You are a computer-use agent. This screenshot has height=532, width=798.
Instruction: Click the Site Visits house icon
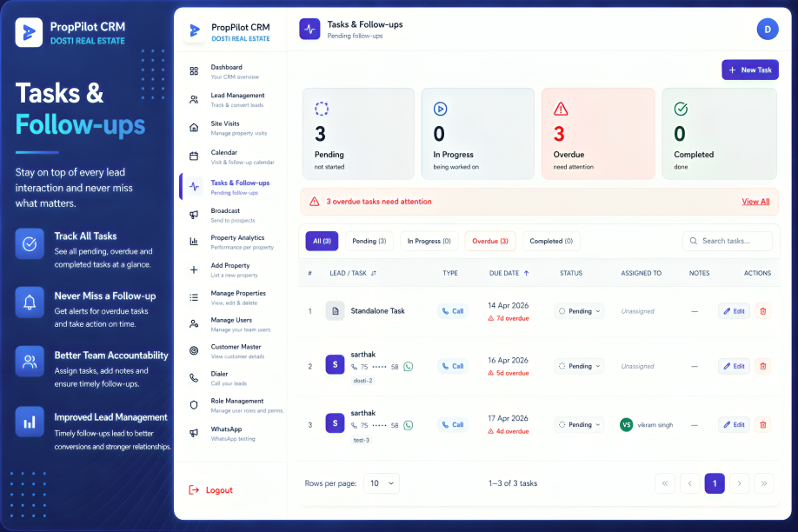(x=194, y=128)
